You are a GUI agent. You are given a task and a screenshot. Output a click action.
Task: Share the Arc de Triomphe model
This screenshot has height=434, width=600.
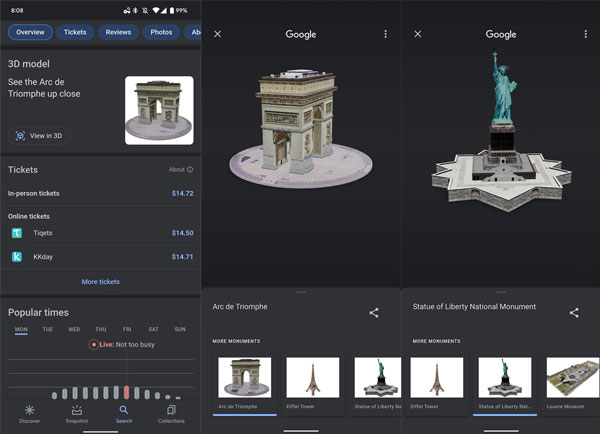(374, 313)
